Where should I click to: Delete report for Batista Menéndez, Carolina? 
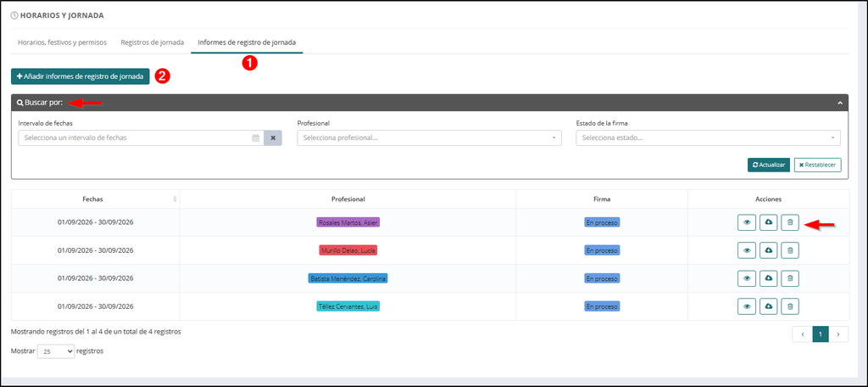click(790, 278)
